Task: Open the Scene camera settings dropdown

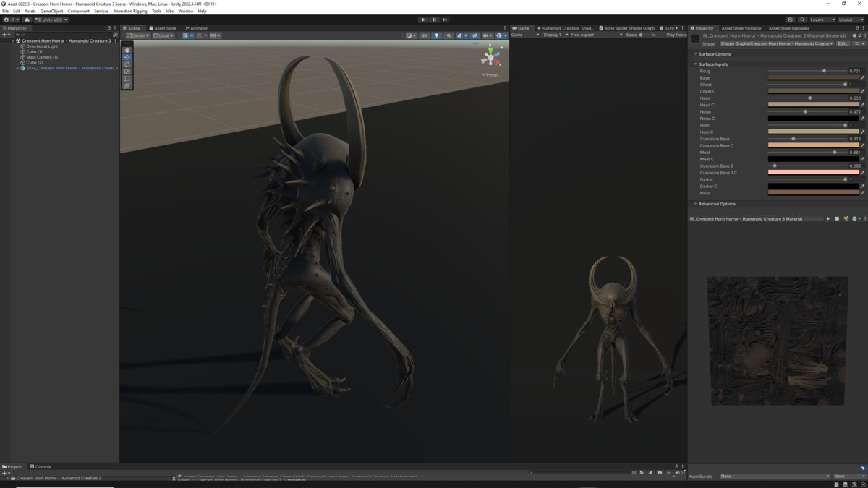Action: point(487,35)
